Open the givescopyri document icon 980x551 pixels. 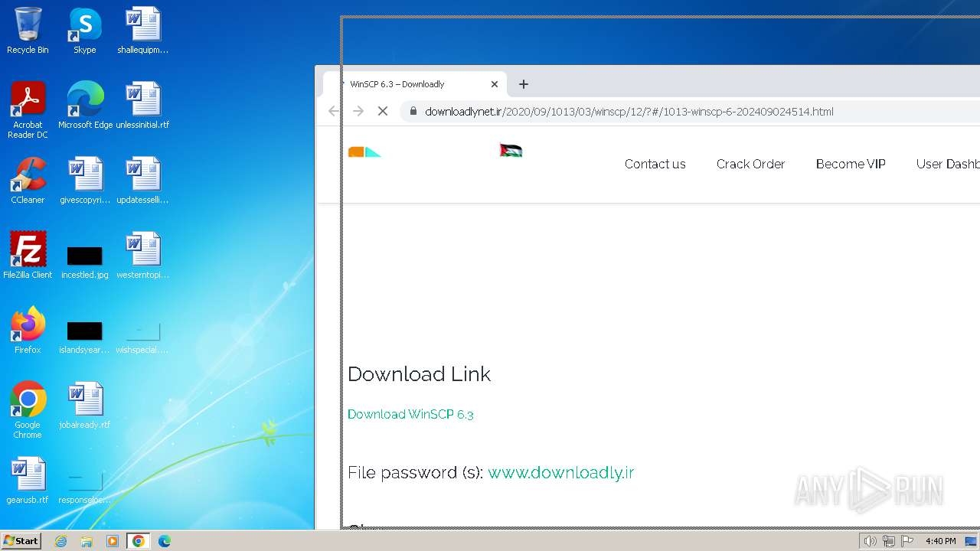85,181
